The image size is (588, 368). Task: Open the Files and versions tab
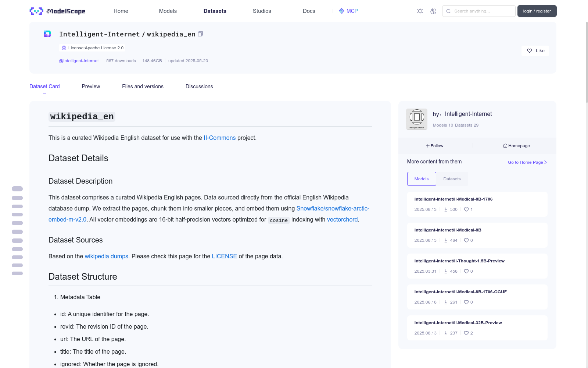(x=143, y=86)
